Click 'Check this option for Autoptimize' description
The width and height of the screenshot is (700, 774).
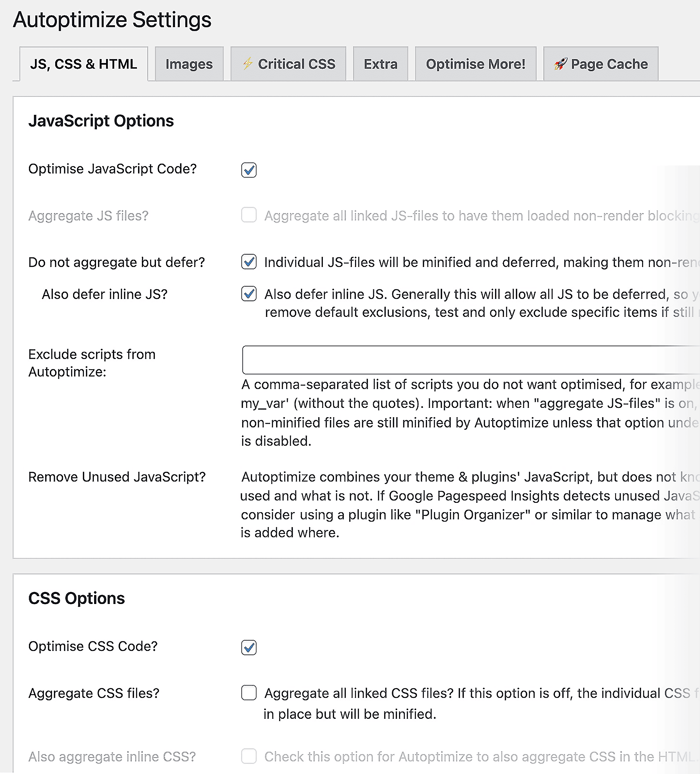(x=482, y=757)
